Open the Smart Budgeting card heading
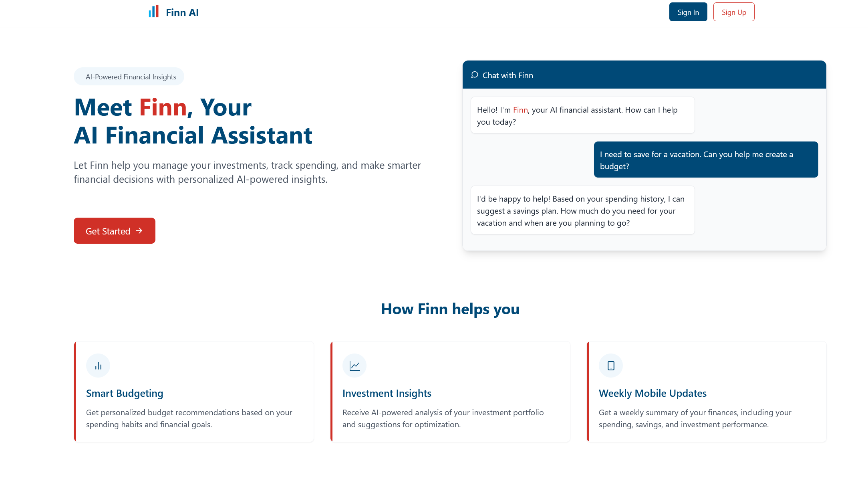 125,393
